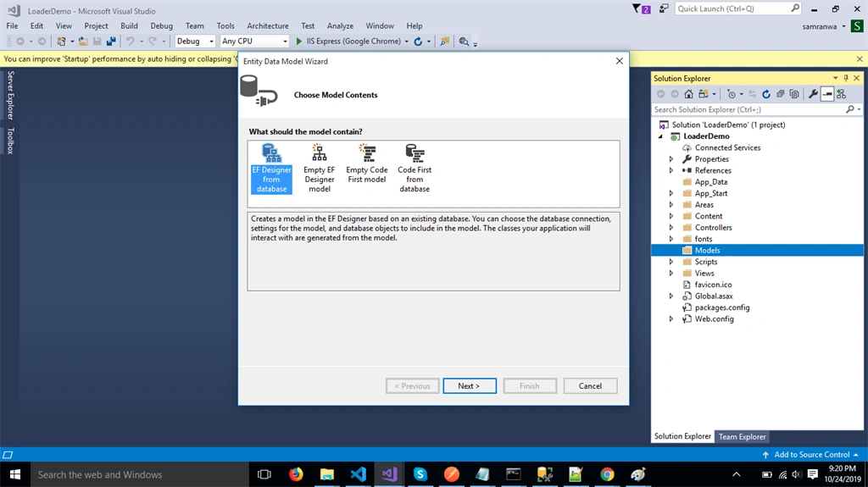Click Add to Source Control
Viewport: 868px width, 487px height.
tap(811, 454)
